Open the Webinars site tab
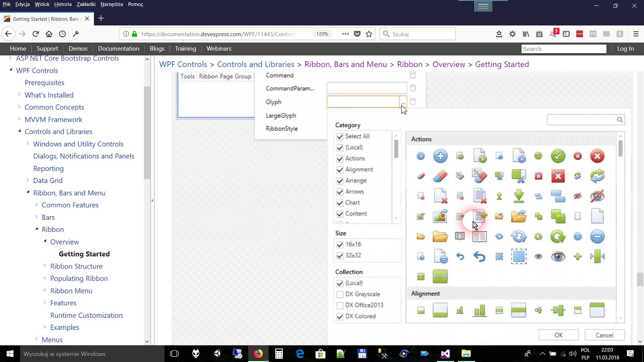 click(219, 49)
